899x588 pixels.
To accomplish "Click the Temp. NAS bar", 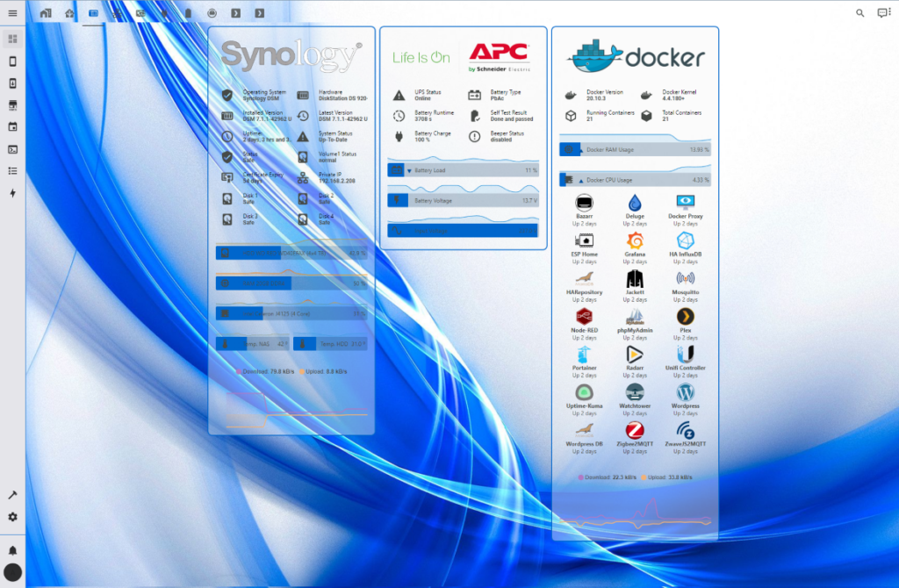I will pos(253,344).
